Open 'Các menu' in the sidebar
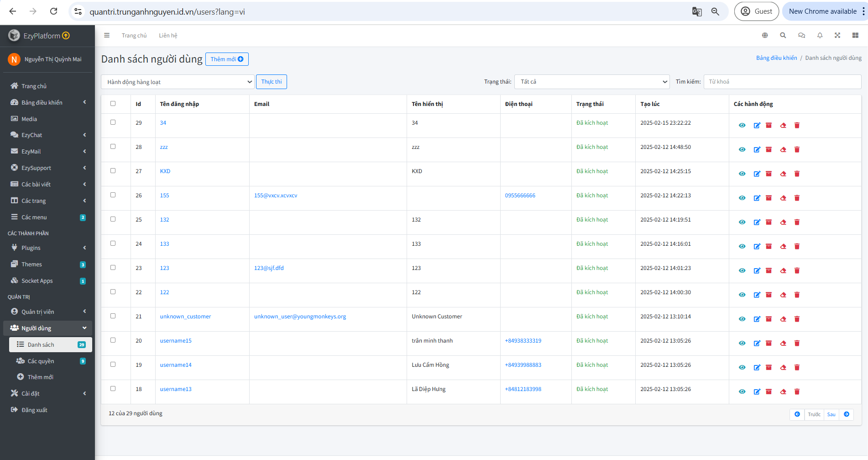Image resolution: width=868 pixels, height=460 pixels. [x=47, y=217]
